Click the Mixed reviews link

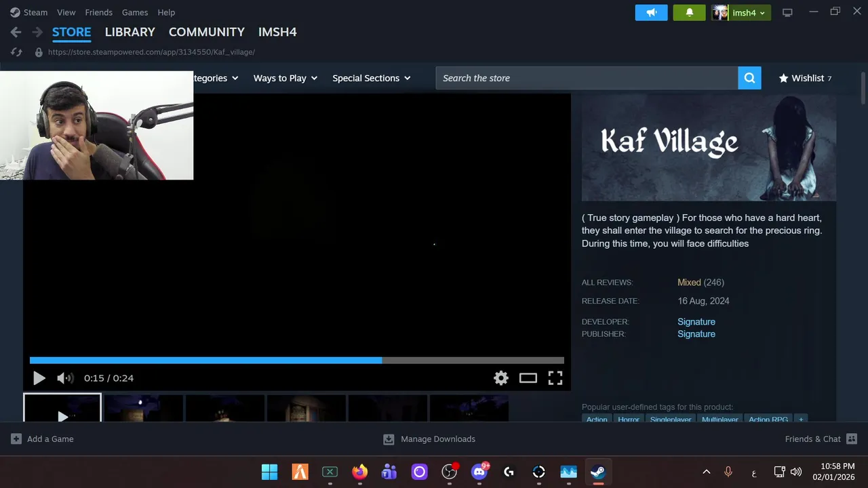tap(689, 283)
